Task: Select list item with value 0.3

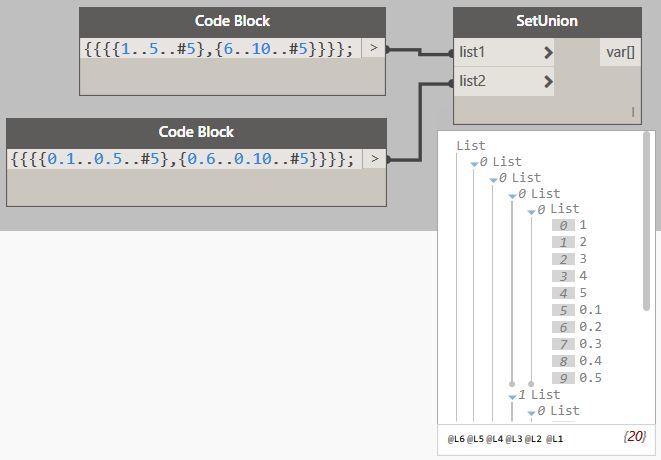Action: [590, 344]
